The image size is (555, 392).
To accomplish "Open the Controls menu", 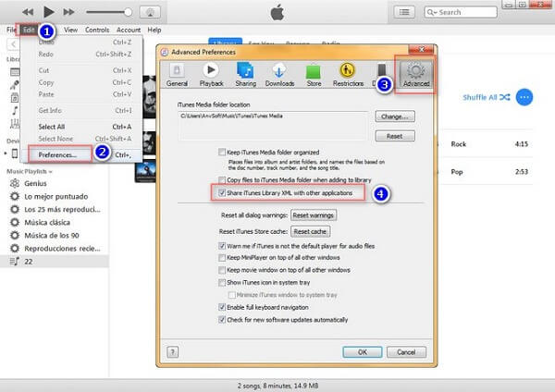I will point(97,30).
